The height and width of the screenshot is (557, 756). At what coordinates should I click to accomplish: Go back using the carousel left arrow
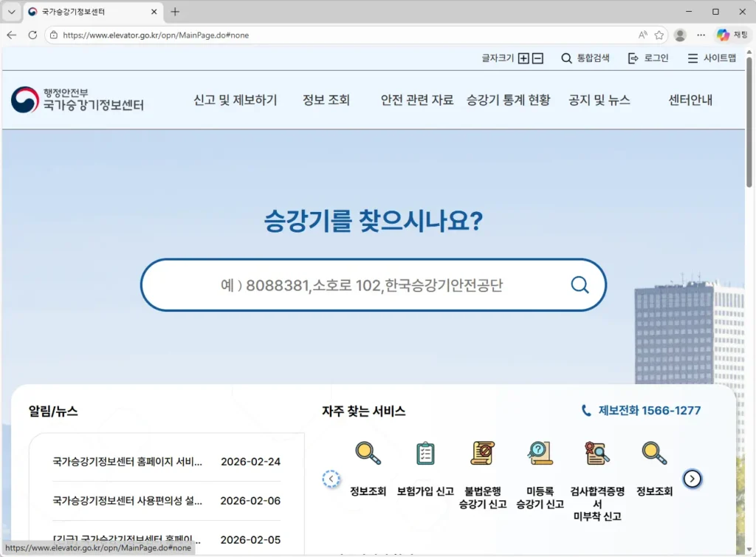click(x=331, y=479)
